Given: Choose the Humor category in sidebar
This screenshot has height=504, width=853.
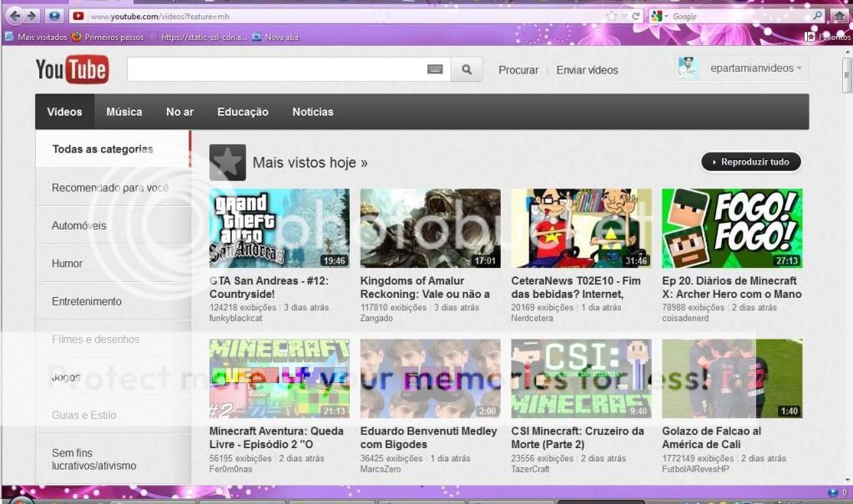Looking at the screenshot, I should (x=68, y=264).
